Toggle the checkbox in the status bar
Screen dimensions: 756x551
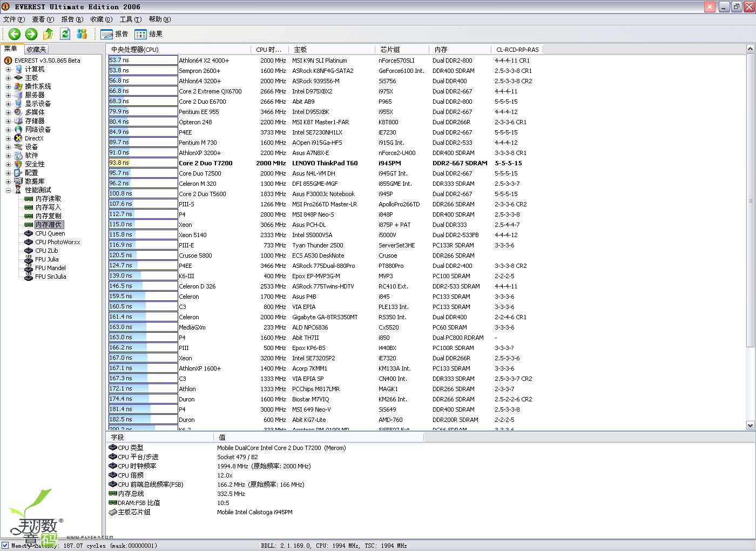[5, 546]
